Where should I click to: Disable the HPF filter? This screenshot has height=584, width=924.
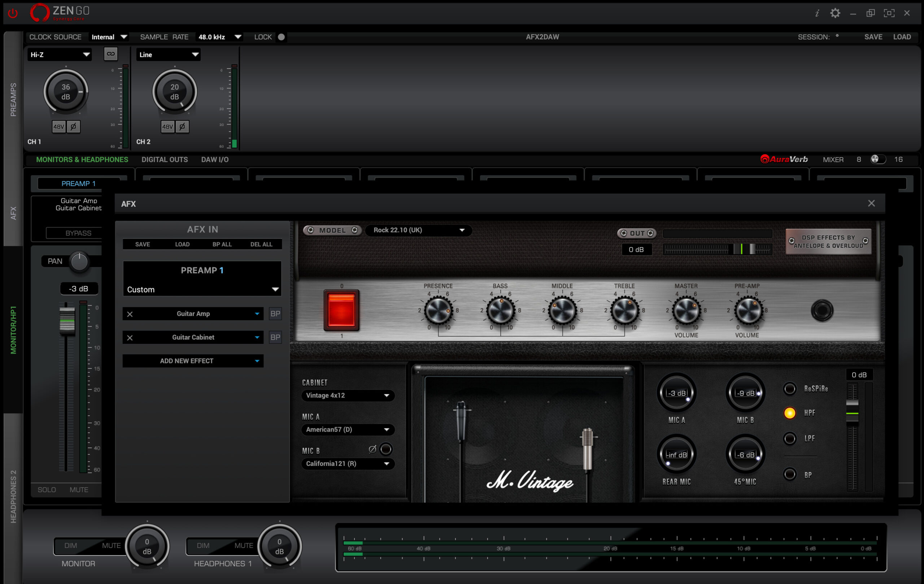coord(790,413)
